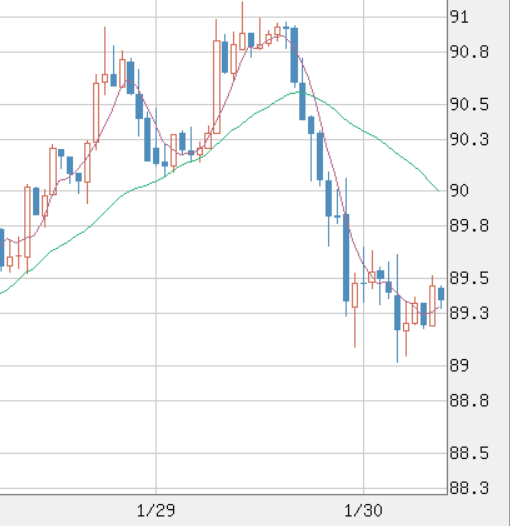Click the 88.5 price axis label
Screen dimensions: 518x526
click(469, 454)
